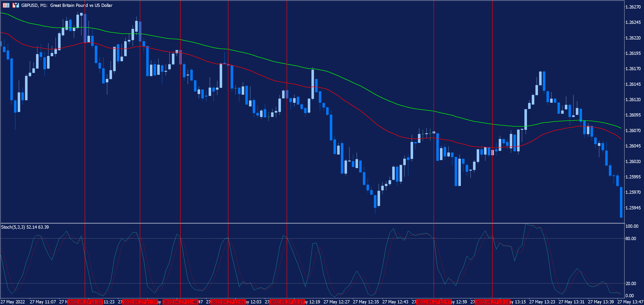Screen dimensions: 644x305
Task: Click the 27 May 12:35 time axis label
Action: pyautogui.click(x=366, y=302)
